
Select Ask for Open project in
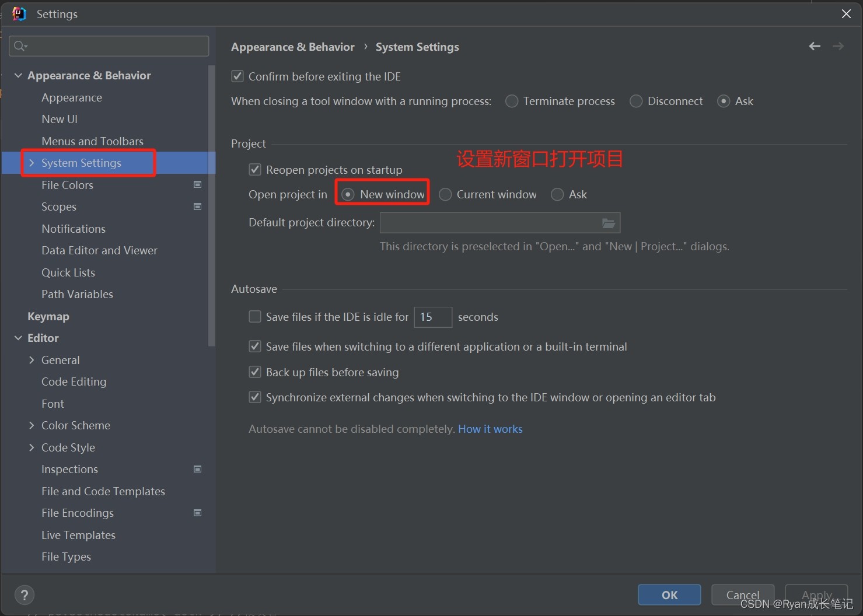[557, 195]
